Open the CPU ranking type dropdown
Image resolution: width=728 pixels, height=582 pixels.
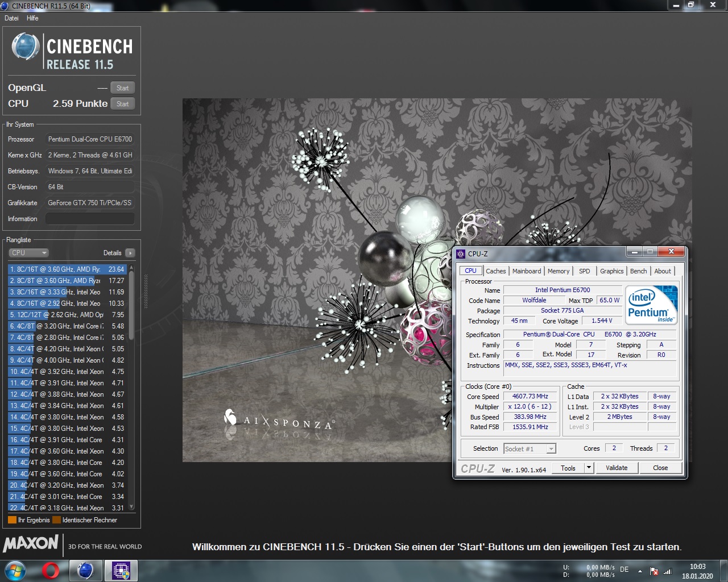pos(28,253)
